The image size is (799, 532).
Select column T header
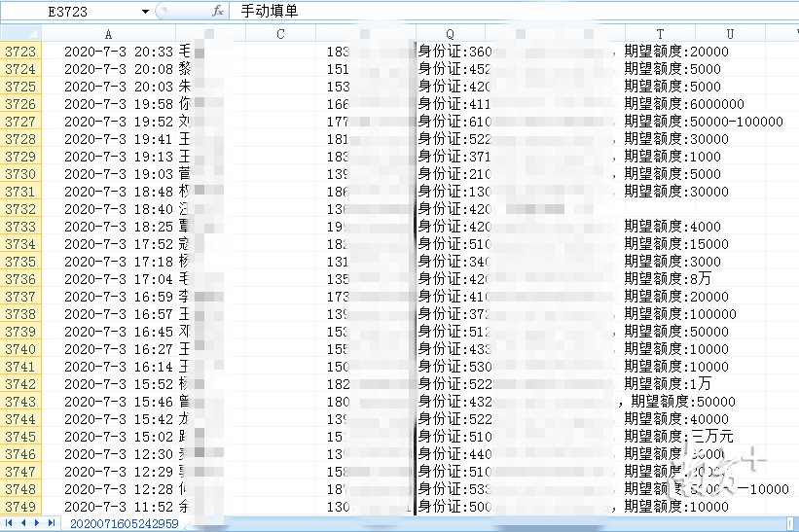[x=660, y=34]
